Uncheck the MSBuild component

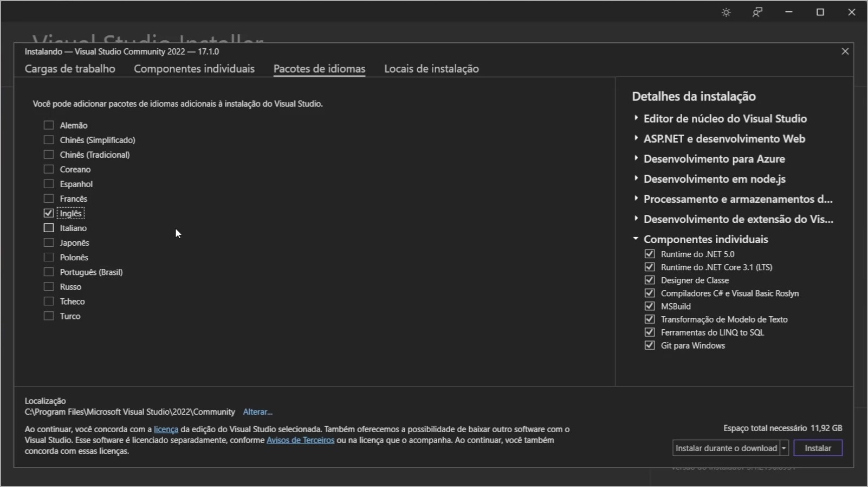(x=650, y=306)
